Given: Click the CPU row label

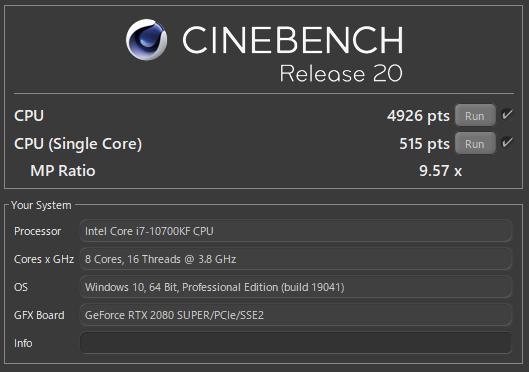Looking at the screenshot, I should [x=29, y=116].
